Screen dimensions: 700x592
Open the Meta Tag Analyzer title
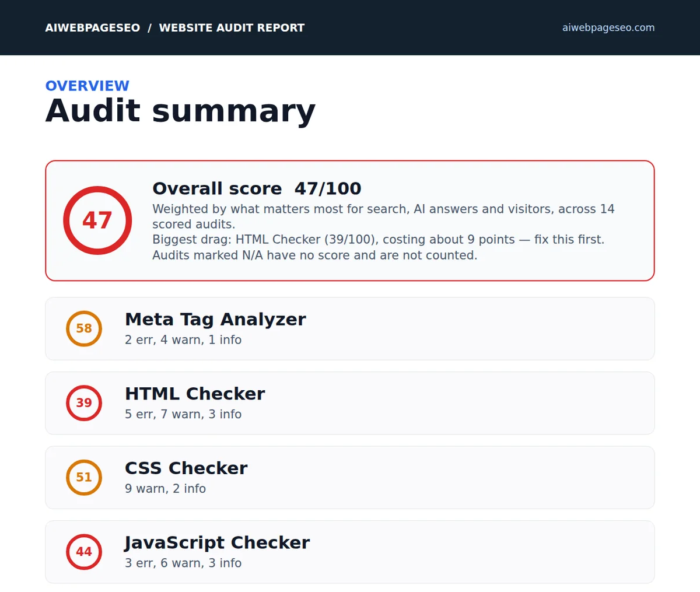click(x=215, y=319)
